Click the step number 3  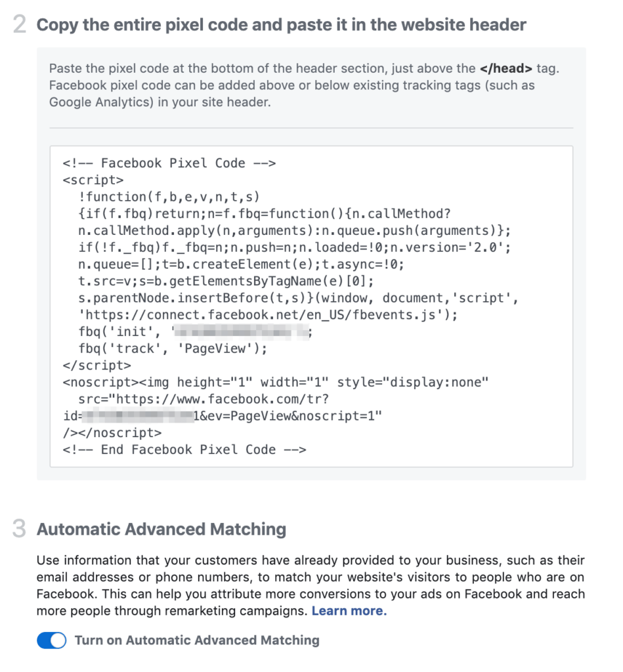click(x=20, y=530)
